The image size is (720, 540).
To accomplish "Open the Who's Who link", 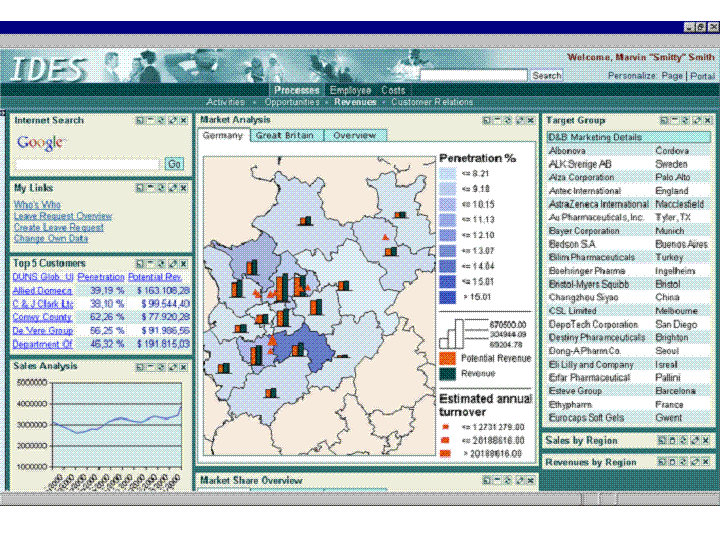I will click(37, 204).
